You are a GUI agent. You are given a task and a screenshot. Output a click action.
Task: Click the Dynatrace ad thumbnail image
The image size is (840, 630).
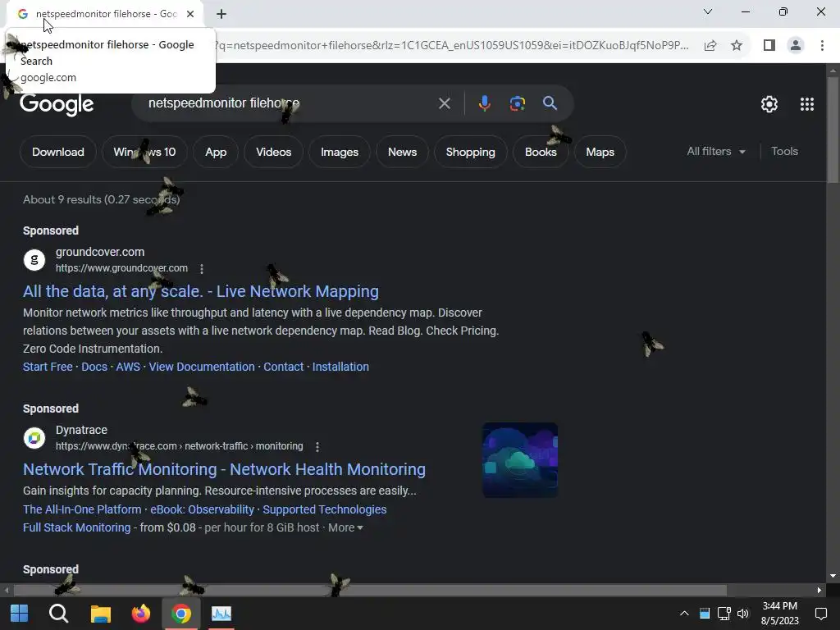click(520, 460)
